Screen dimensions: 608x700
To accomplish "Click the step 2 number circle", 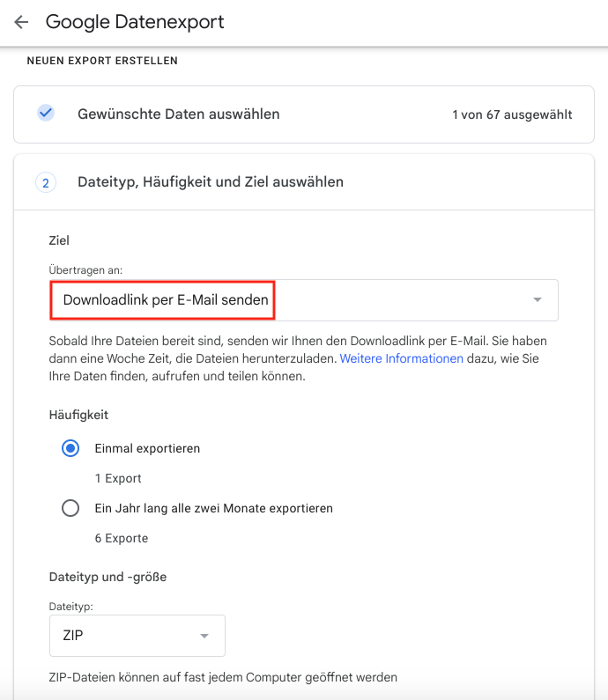I will pyautogui.click(x=46, y=182).
